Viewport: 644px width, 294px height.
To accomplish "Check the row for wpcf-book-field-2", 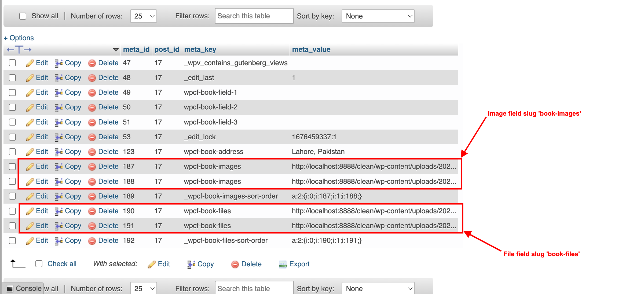I will tap(12, 107).
